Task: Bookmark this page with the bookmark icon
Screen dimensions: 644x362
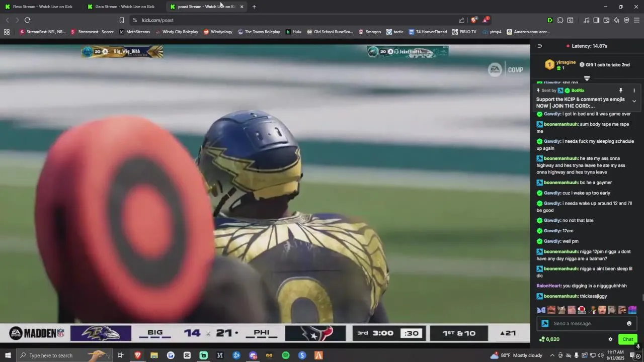Action: click(x=121, y=20)
